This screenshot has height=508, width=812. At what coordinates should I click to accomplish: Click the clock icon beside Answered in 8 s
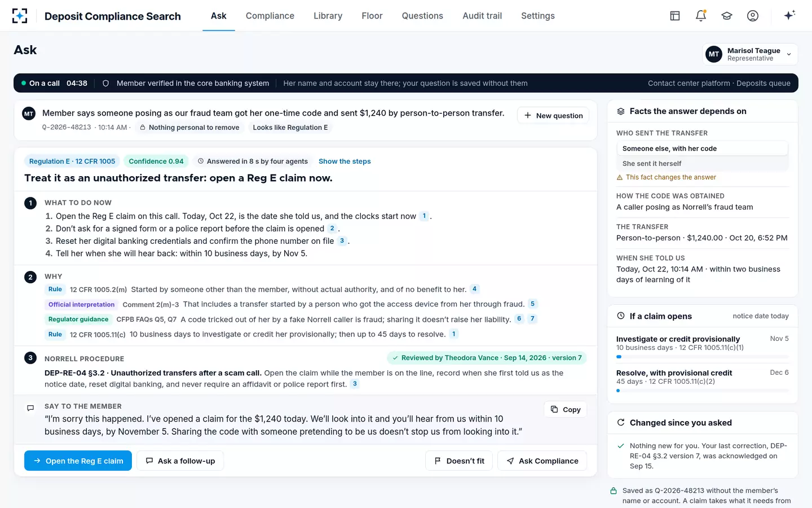coord(201,161)
